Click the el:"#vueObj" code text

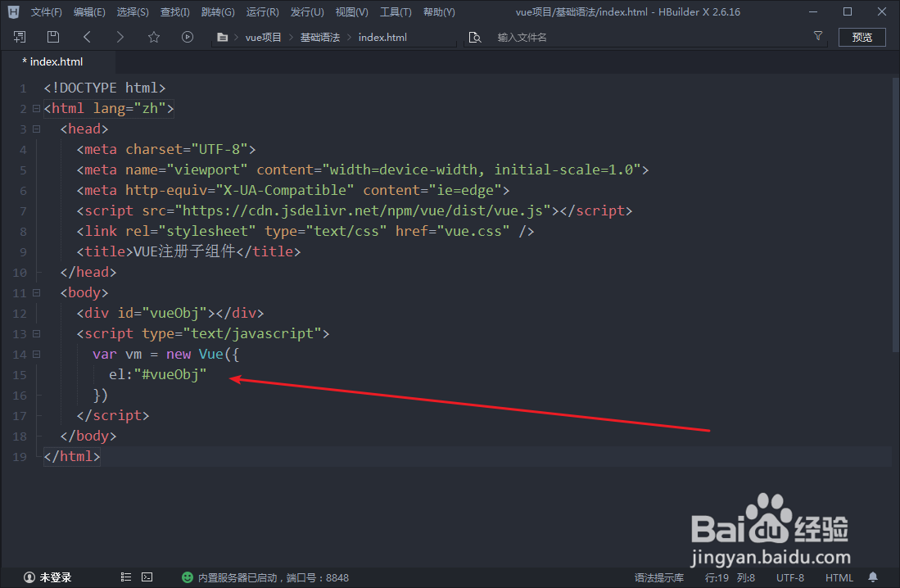tap(158, 374)
